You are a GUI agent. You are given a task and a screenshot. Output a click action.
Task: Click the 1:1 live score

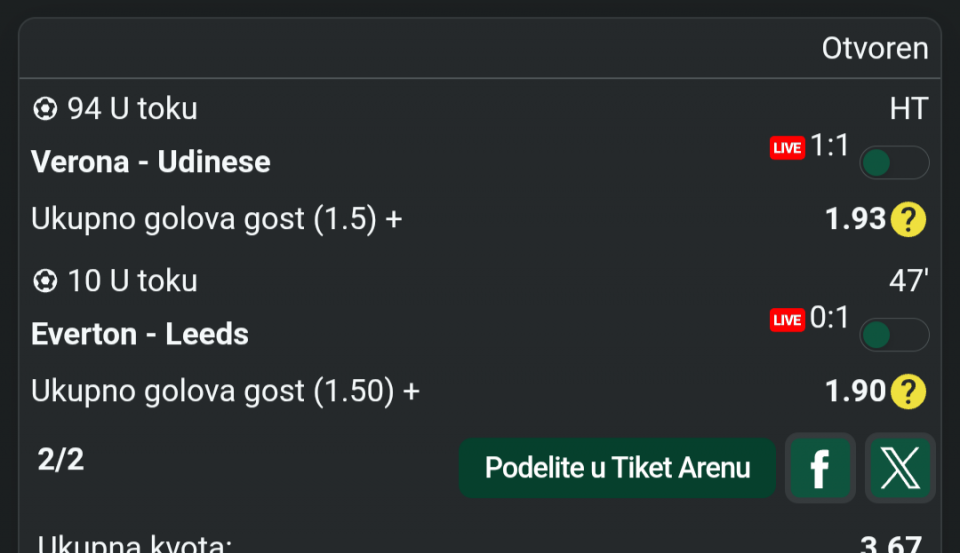coord(829,146)
